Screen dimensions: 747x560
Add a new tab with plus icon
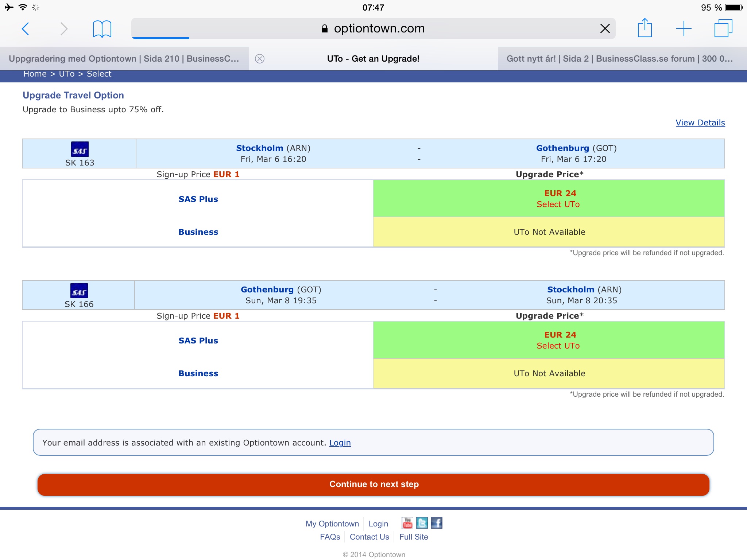coord(684,28)
